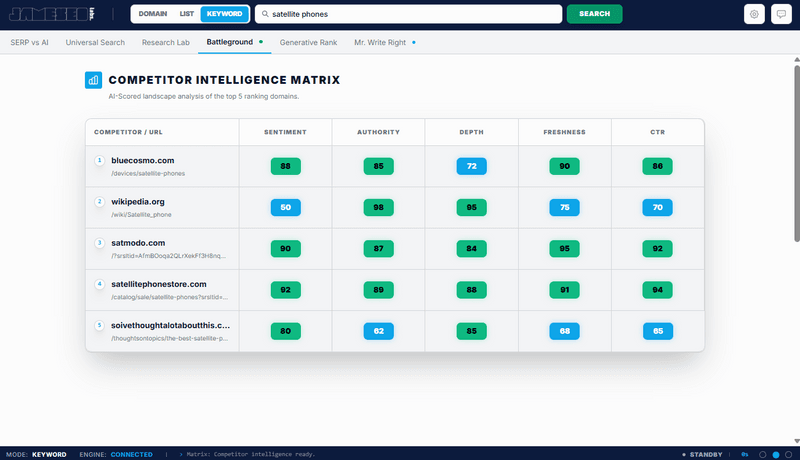The height and width of the screenshot is (460, 800).
Task: Open wikipedia.org competitor link
Action: [138, 201]
